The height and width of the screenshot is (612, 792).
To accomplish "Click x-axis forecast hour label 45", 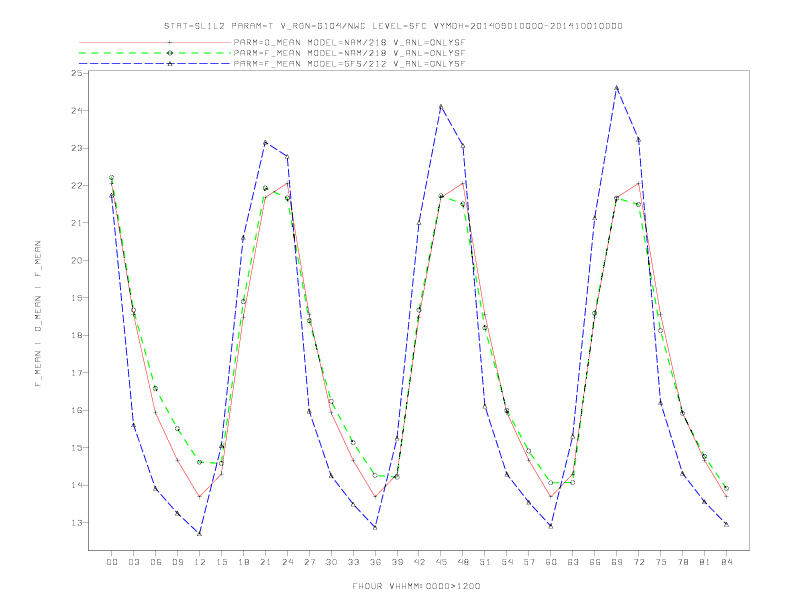I will [441, 562].
